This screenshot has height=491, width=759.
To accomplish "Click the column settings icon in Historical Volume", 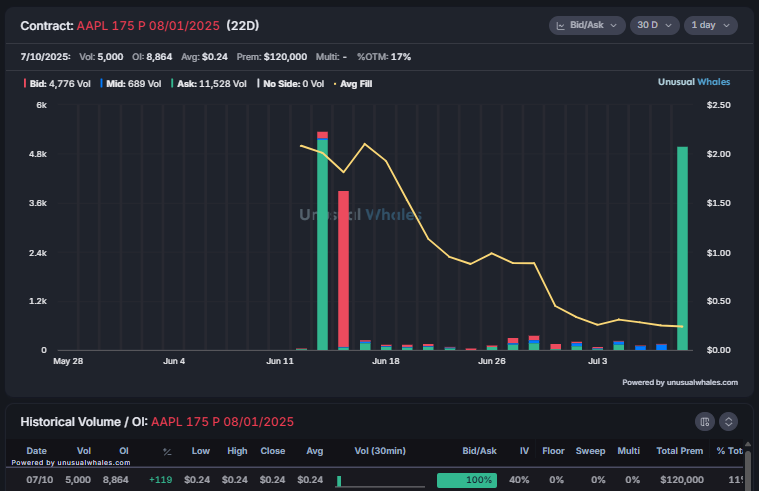I will coord(705,421).
